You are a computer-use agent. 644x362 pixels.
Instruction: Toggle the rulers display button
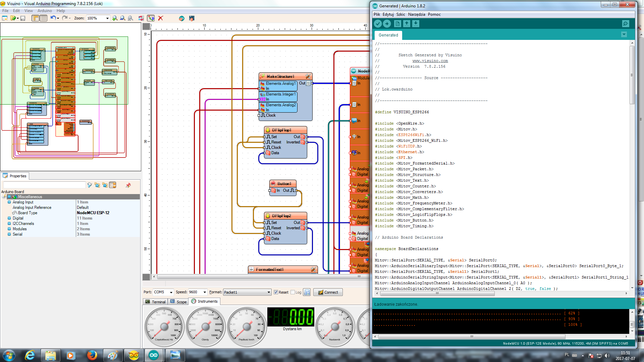[x=36, y=18]
